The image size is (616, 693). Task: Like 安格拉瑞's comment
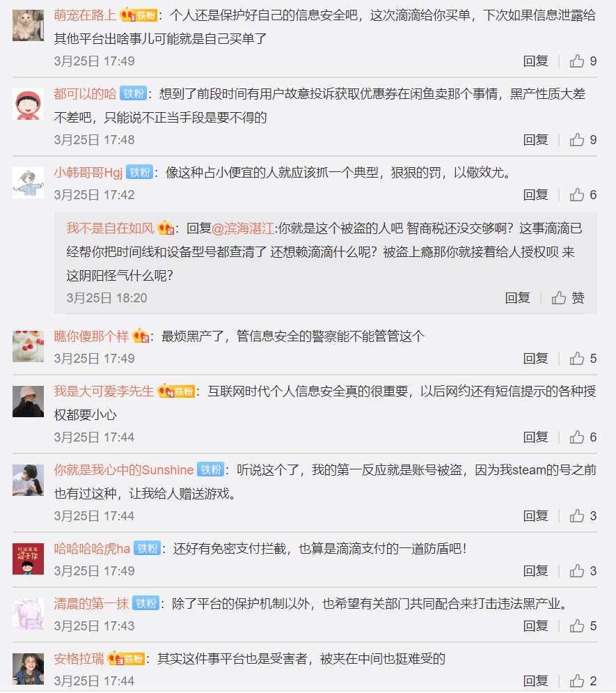coord(583,680)
